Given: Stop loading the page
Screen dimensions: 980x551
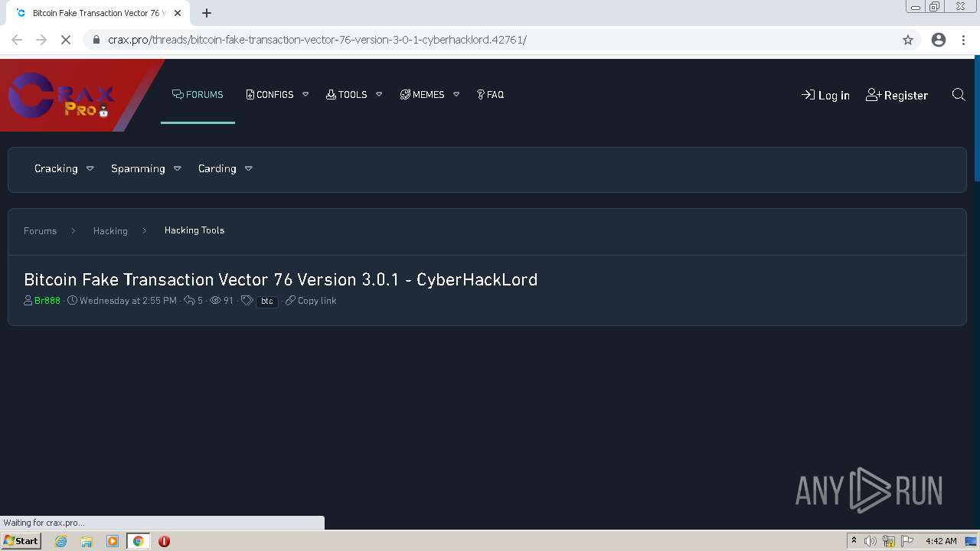Looking at the screenshot, I should pyautogui.click(x=66, y=40).
